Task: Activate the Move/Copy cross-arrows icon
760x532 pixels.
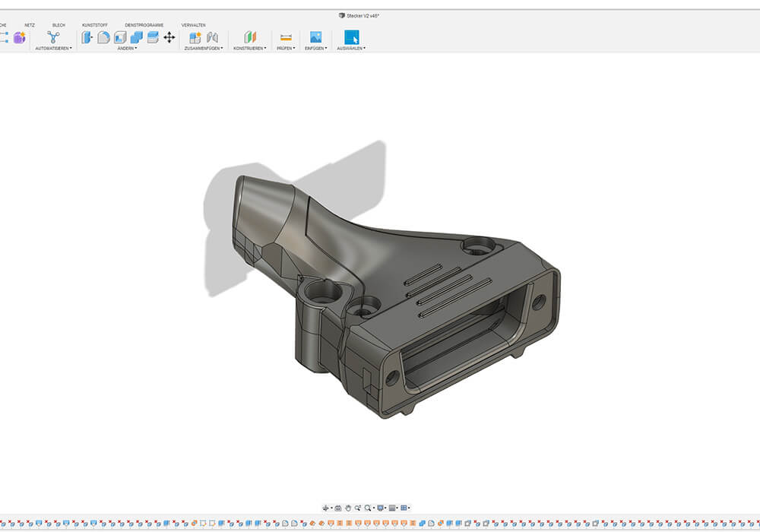Action: (x=169, y=37)
